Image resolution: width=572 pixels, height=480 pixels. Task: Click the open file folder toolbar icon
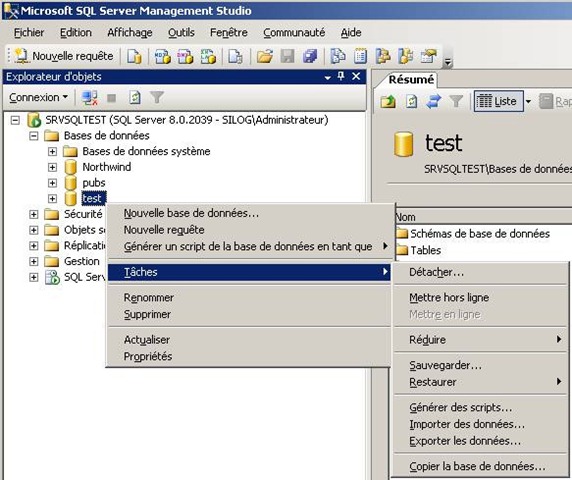click(265, 56)
